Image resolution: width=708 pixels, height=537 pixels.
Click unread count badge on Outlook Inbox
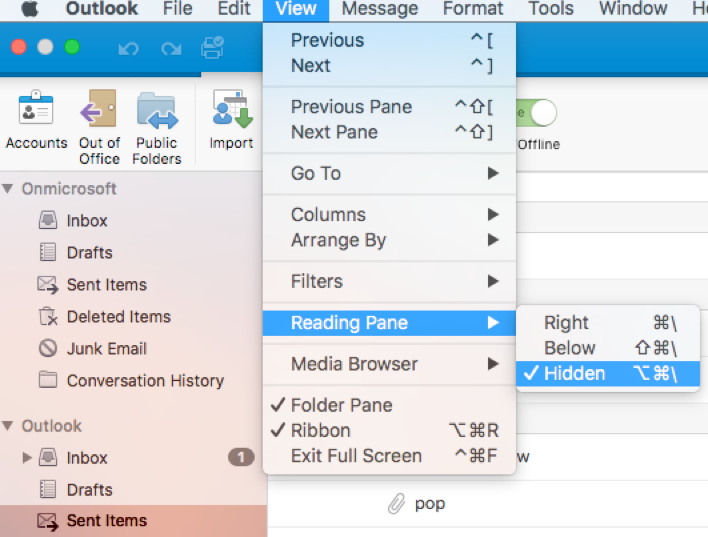point(241,457)
